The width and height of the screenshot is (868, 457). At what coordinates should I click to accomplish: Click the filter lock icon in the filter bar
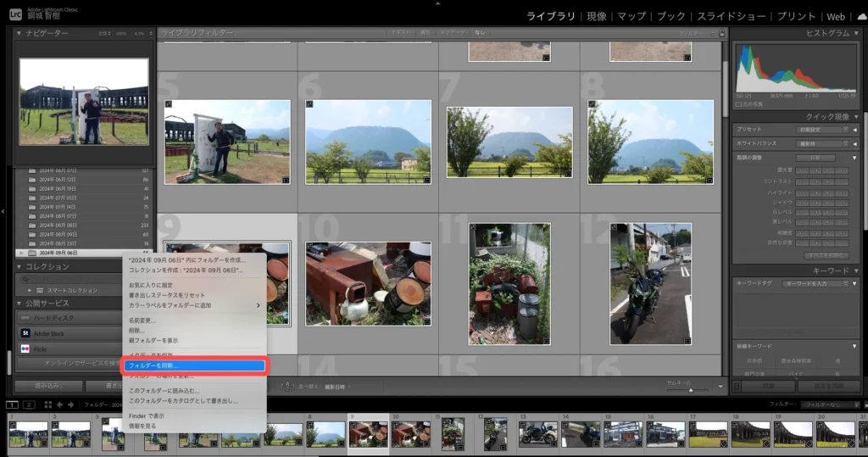point(721,33)
